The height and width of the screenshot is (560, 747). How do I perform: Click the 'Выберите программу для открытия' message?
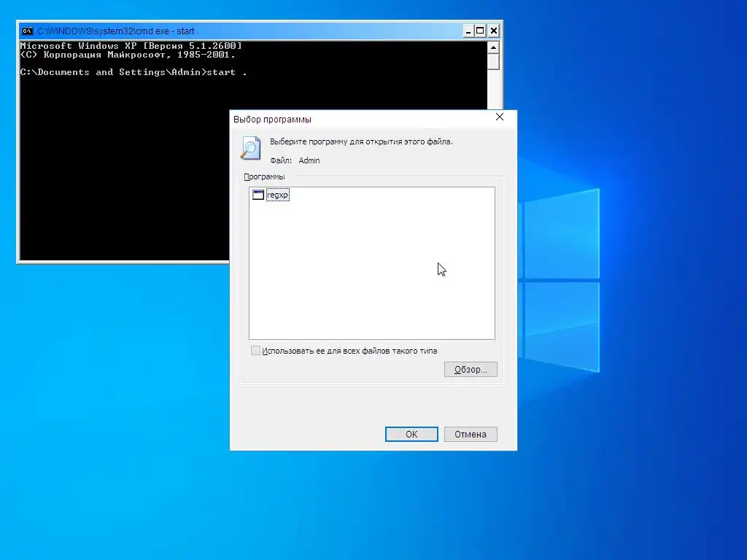(361, 141)
